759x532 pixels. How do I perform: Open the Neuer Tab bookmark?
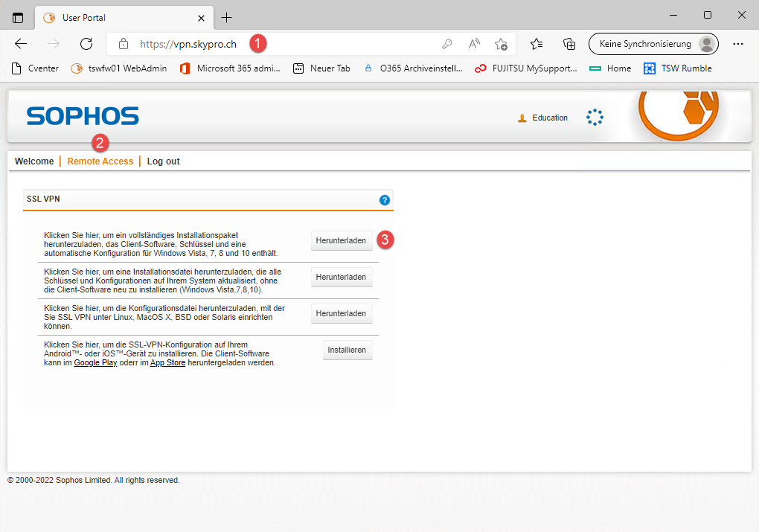click(x=321, y=68)
